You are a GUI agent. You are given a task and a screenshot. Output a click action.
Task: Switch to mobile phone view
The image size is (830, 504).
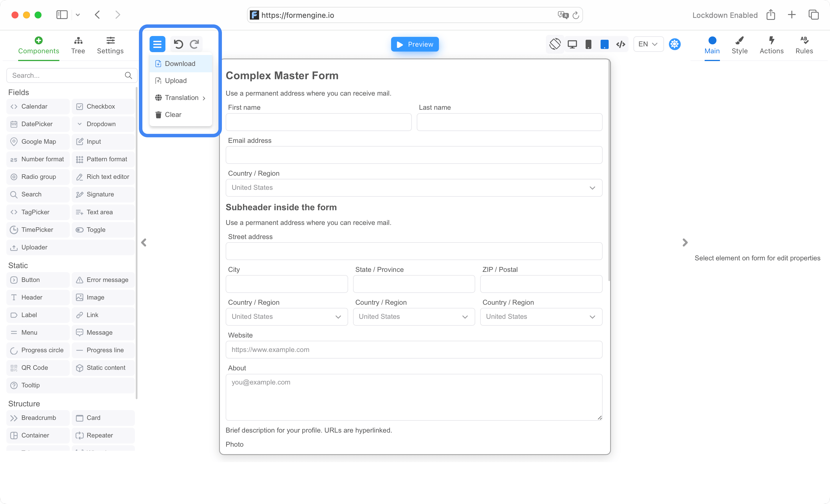(588, 44)
